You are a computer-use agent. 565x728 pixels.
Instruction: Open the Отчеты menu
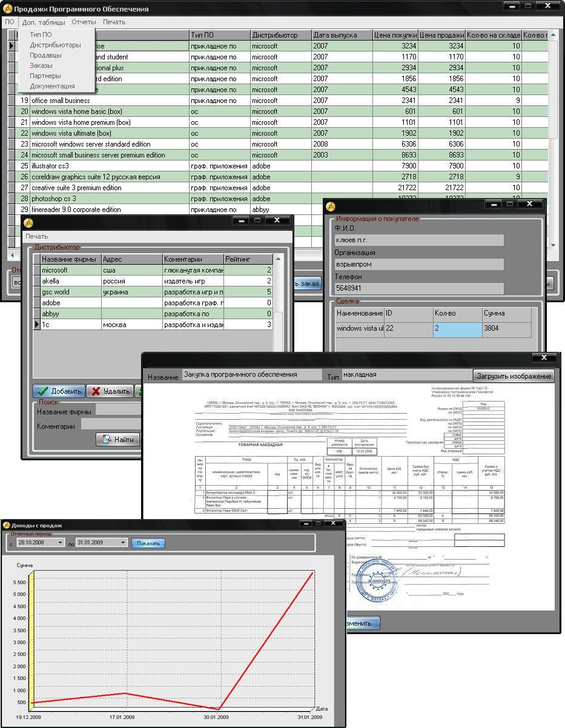(84, 22)
